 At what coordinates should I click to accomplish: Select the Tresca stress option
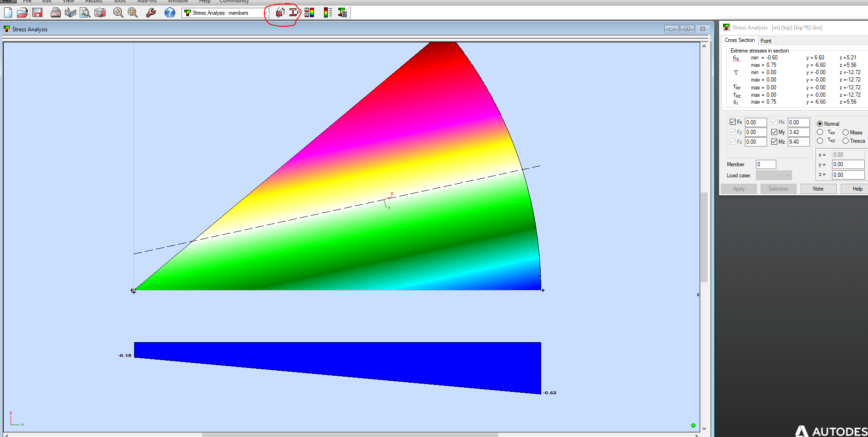846,141
